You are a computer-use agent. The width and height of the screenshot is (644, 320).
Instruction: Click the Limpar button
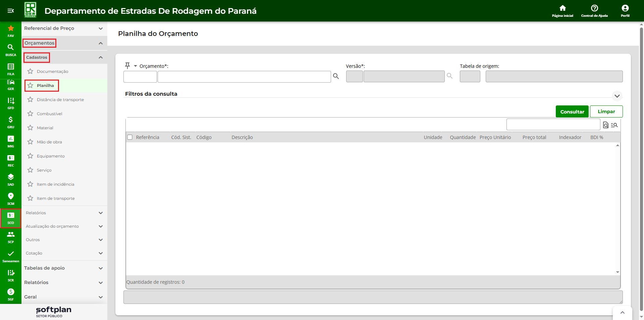coord(606,111)
